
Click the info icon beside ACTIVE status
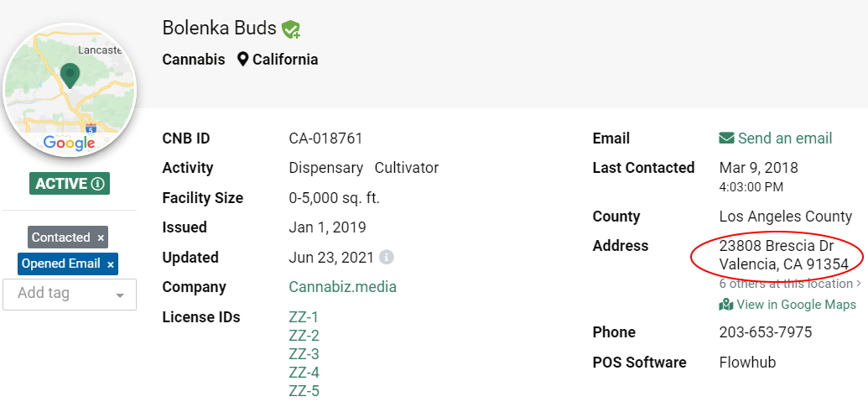point(98,184)
